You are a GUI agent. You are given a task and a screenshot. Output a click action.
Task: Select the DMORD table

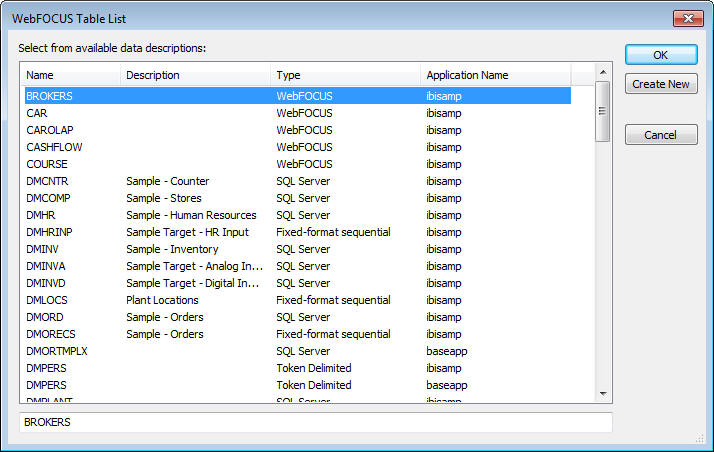tap(45, 317)
